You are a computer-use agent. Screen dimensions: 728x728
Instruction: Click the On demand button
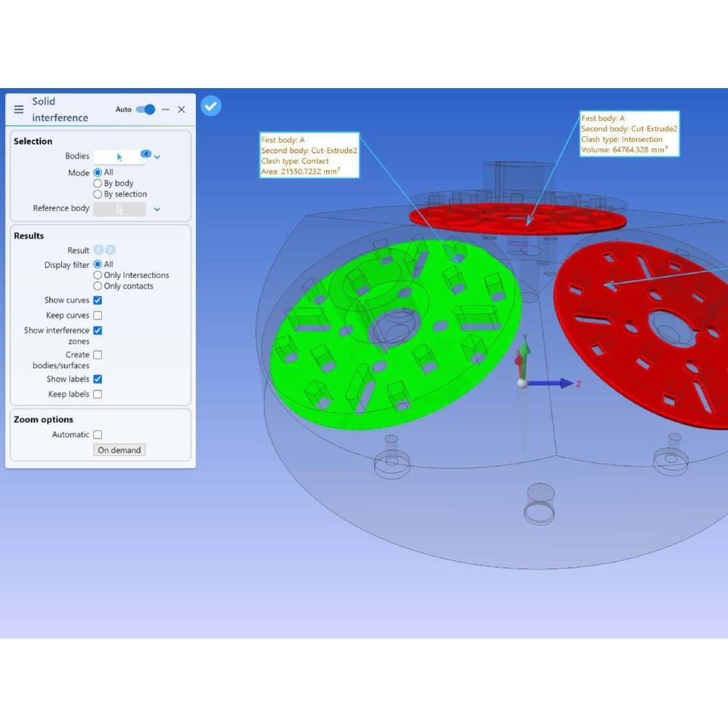coord(119,451)
